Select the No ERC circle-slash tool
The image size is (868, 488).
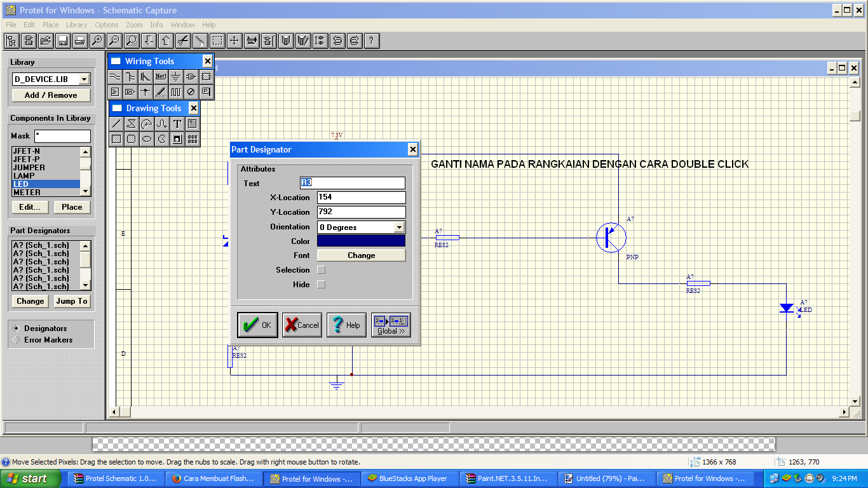(x=191, y=91)
